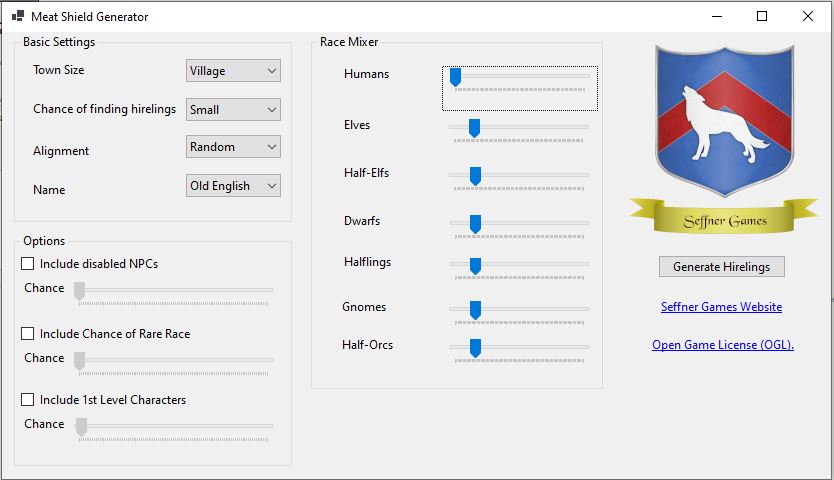Enable the Include disabled NPCs checkbox
The image size is (834, 480).
pyautogui.click(x=27, y=263)
